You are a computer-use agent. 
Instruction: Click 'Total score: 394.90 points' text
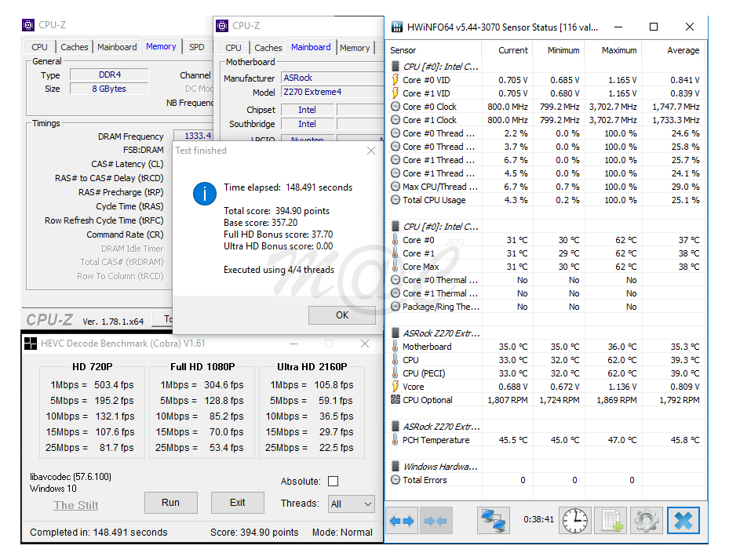(277, 211)
